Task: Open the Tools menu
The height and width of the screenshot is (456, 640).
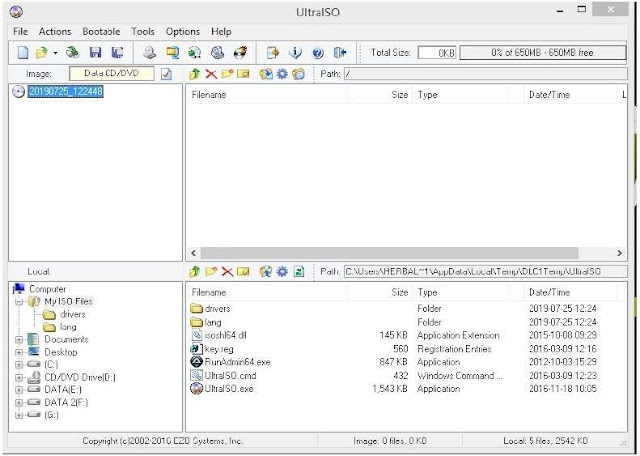Action: pos(142,31)
